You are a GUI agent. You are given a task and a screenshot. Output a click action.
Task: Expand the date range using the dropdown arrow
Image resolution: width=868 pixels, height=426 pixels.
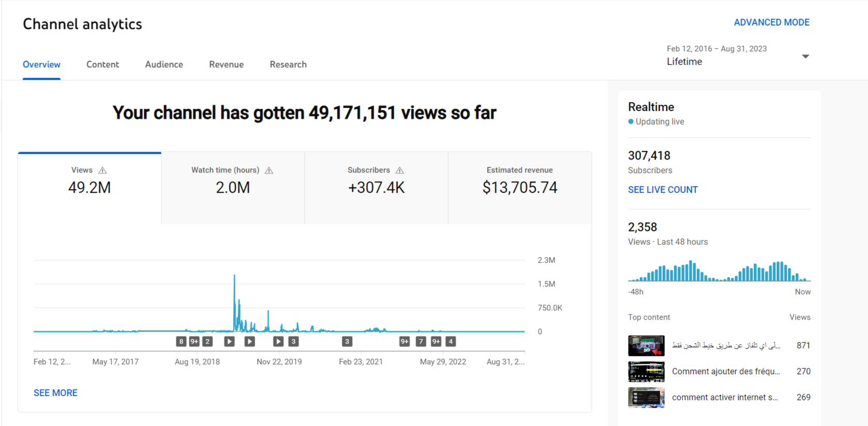pos(805,56)
